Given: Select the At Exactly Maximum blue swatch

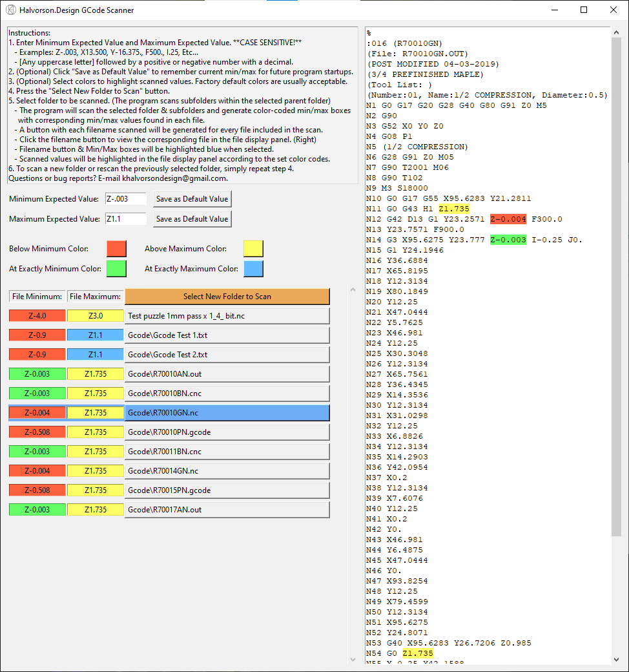Looking at the screenshot, I should [253, 268].
